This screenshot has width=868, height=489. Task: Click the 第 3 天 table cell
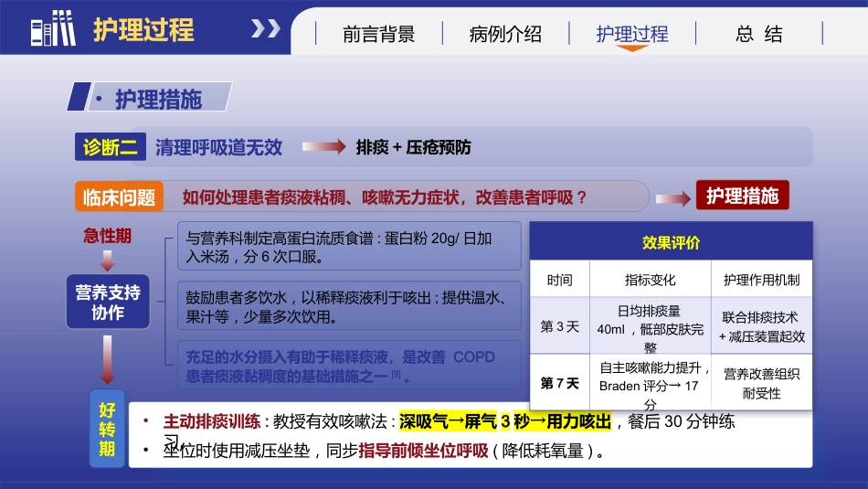click(560, 326)
